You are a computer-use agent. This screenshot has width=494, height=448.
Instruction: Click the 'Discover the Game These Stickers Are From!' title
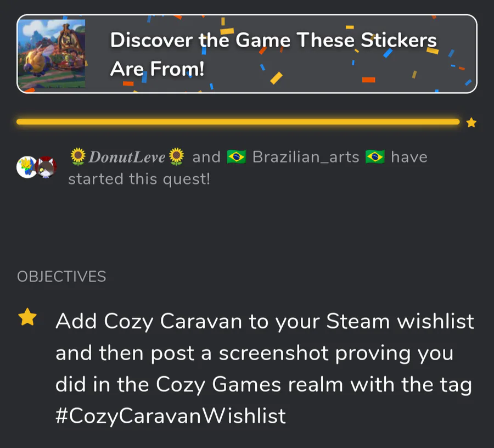point(273,54)
